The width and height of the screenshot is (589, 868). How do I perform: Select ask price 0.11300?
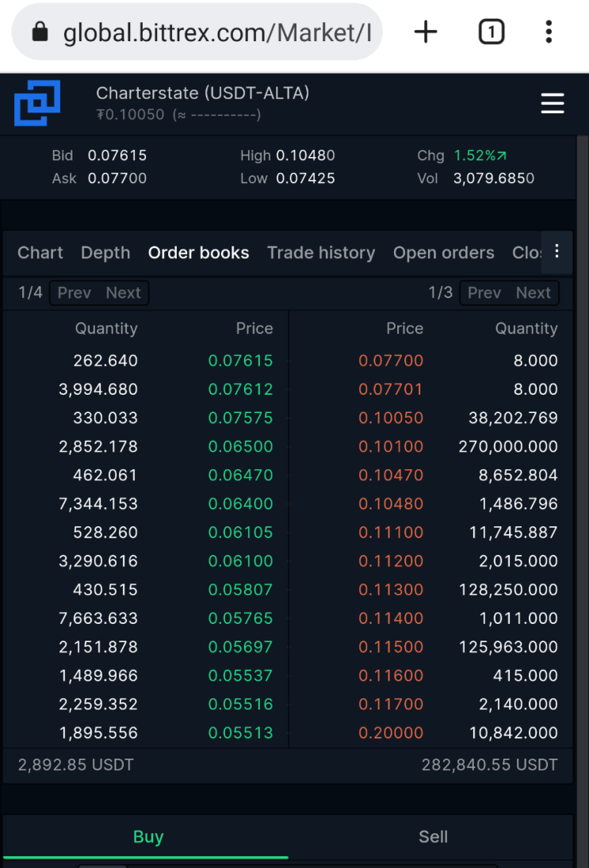click(391, 590)
